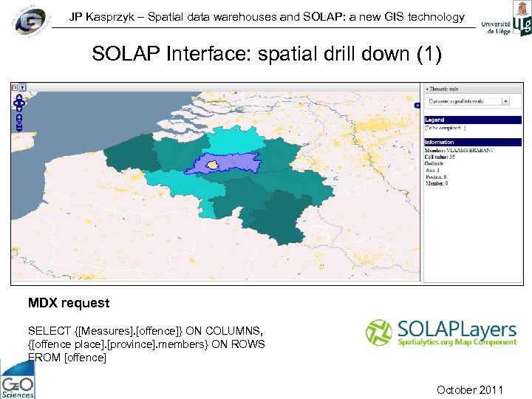
Task: Click 'Member: VLAAMS BRABANT' in the Information panel
Action: (x=459, y=150)
